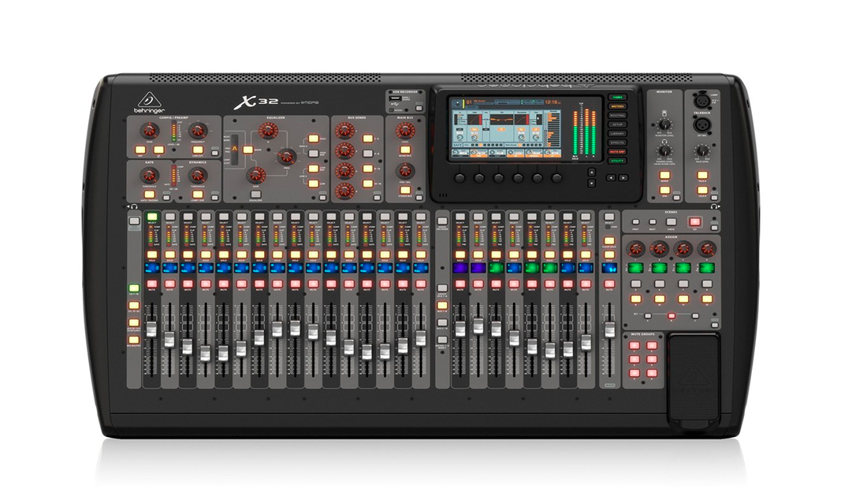Toggle the monitor MONO button
This screenshot has height=504, width=841.
click(664, 175)
